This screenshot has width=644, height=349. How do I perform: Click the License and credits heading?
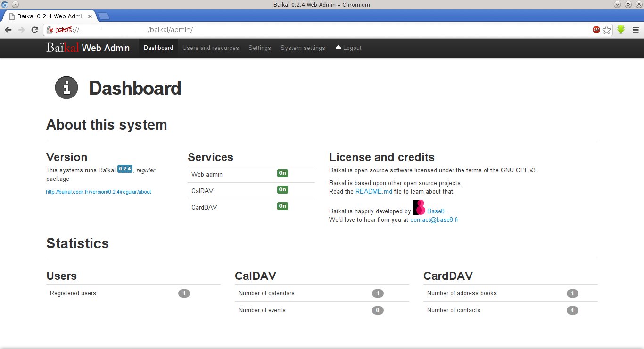(382, 157)
